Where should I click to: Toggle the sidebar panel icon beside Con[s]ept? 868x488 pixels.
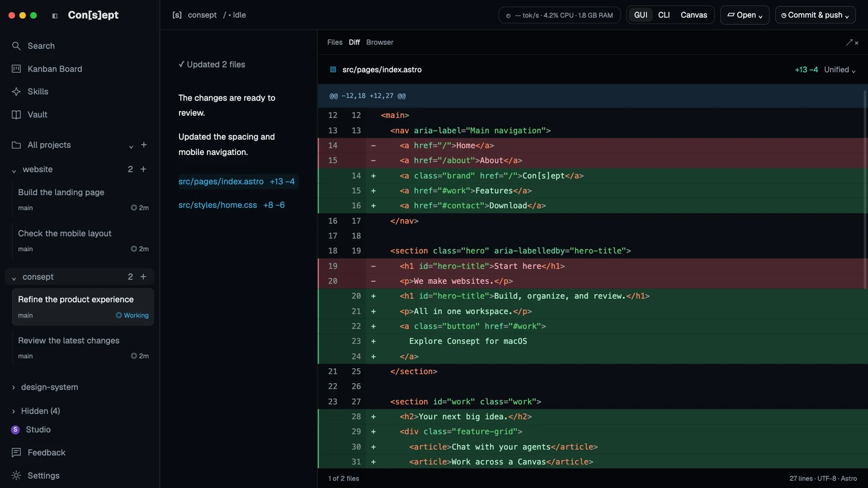click(55, 16)
